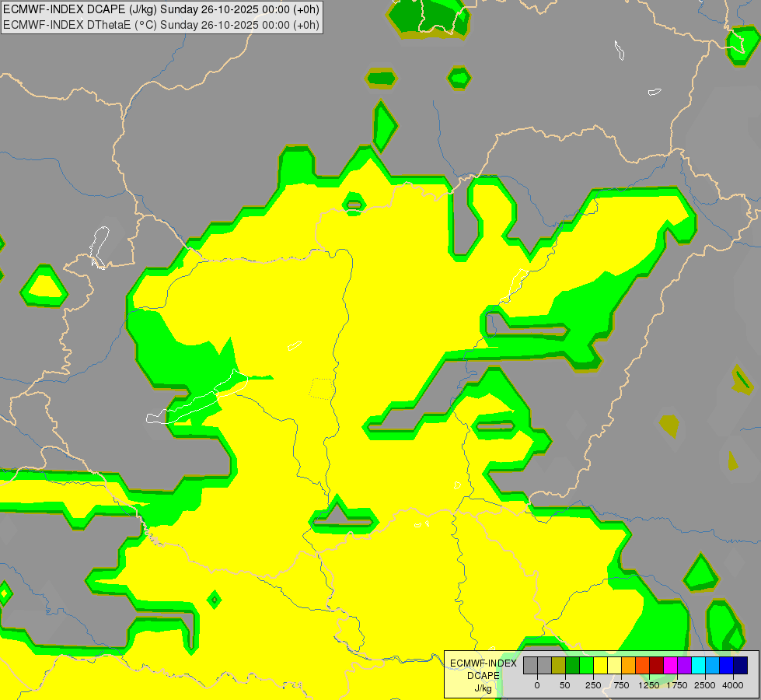Click the magenta legend swatch
The image size is (761, 700).
[x=671, y=666]
